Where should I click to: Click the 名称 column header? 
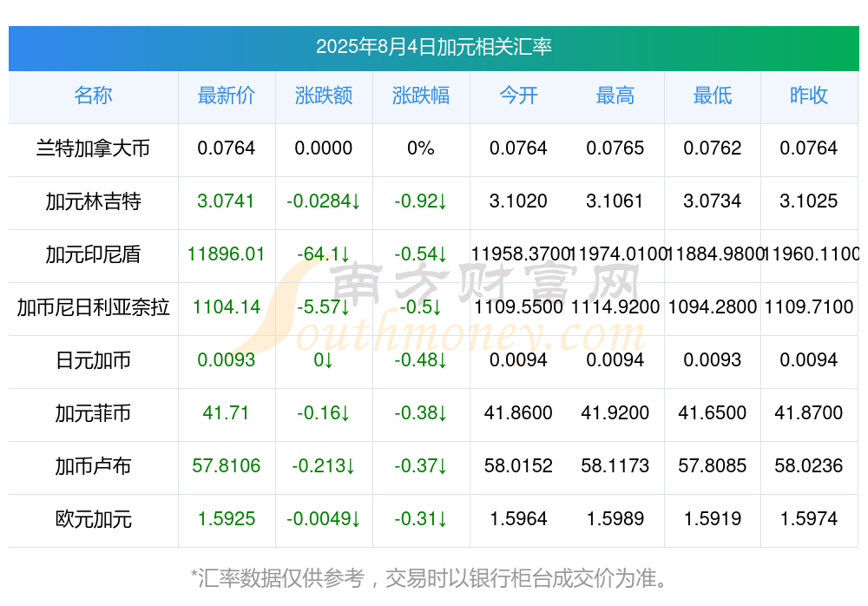(93, 96)
